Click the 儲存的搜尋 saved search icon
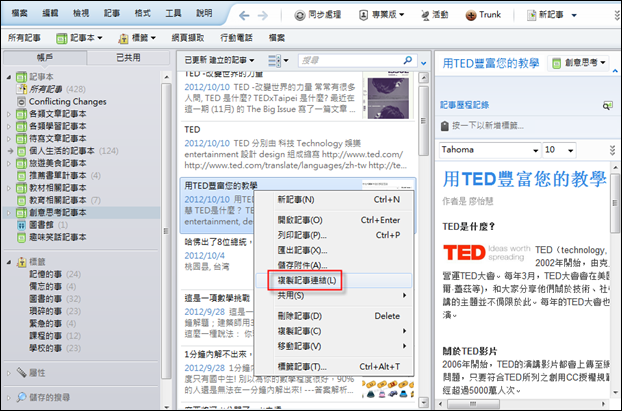Image resolution: width=622 pixels, height=411 pixels. [21, 397]
